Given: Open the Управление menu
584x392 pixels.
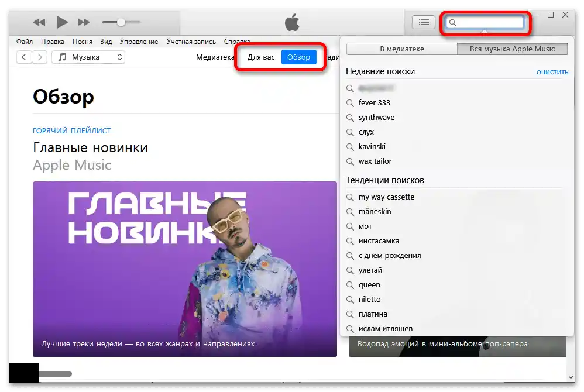Looking at the screenshot, I should coord(139,42).
